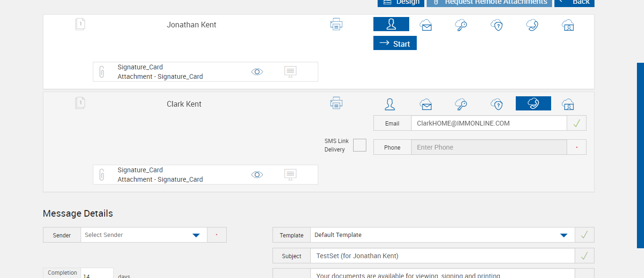Select in-person signing for Jonathan Kent
This screenshot has height=278, width=644.
pyautogui.click(x=391, y=24)
